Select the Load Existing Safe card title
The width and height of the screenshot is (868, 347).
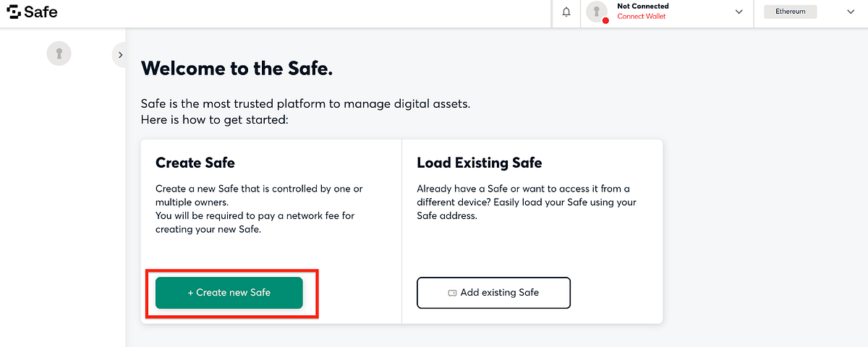click(479, 163)
